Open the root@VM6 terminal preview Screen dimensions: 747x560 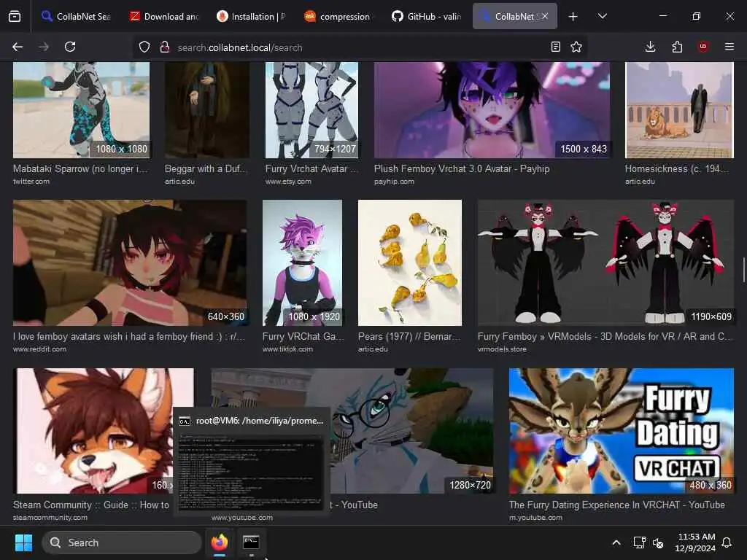click(251, 461)
